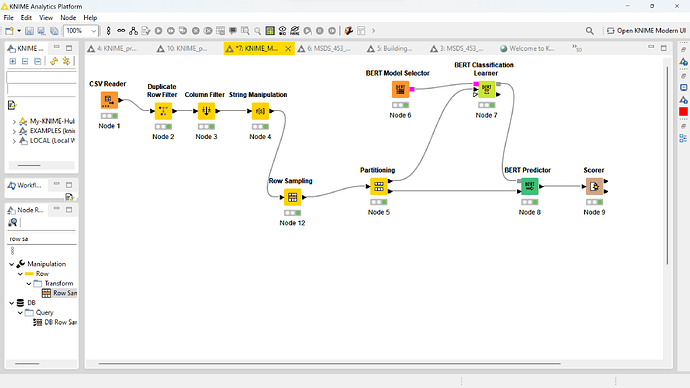The image size is (690, 388).
Task: Open the Edit menu
Action: [26, 18]
